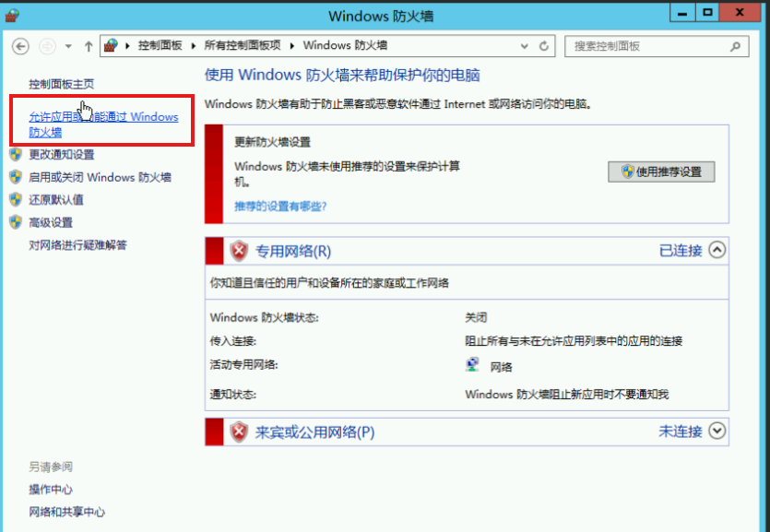This screenshot has height=532, width=770.
Task: Open the recent locations dropdown arrow
Action: tap(68, 46)
